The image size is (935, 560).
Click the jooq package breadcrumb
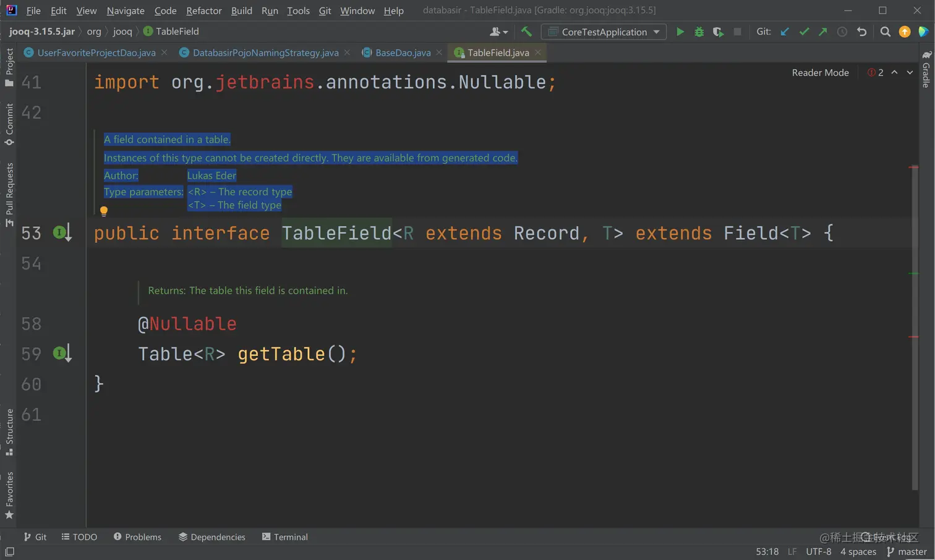[122, 32]
